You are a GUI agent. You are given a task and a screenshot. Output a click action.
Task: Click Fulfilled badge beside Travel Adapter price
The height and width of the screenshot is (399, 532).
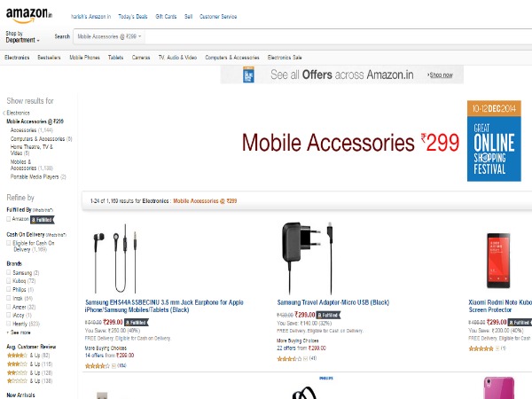click(x=330, y=314)
